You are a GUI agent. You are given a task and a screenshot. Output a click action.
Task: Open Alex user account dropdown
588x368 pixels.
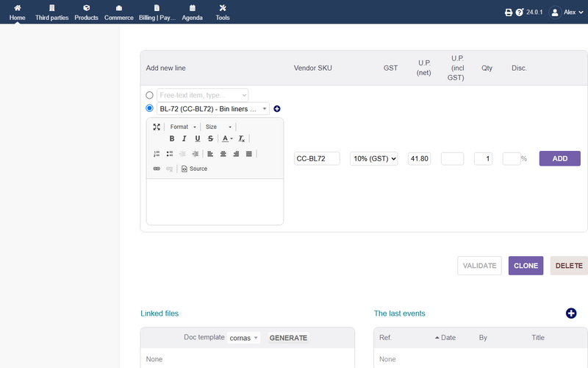566,13
